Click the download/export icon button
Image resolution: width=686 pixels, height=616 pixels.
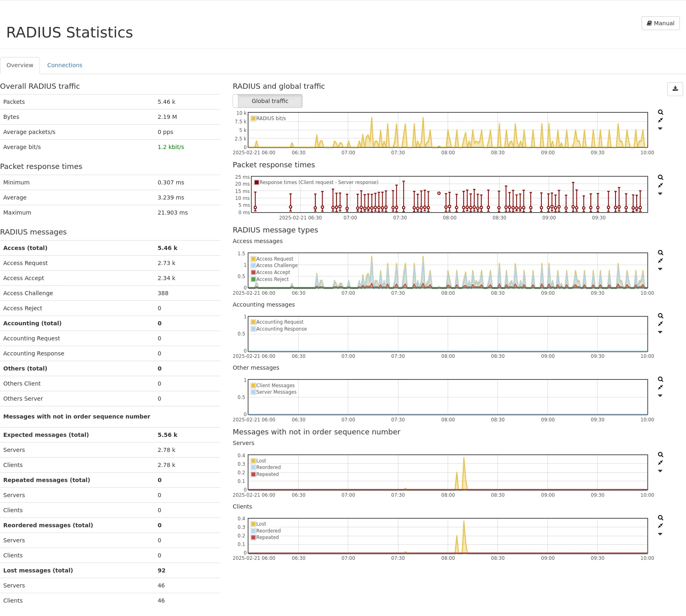[675, 89]
